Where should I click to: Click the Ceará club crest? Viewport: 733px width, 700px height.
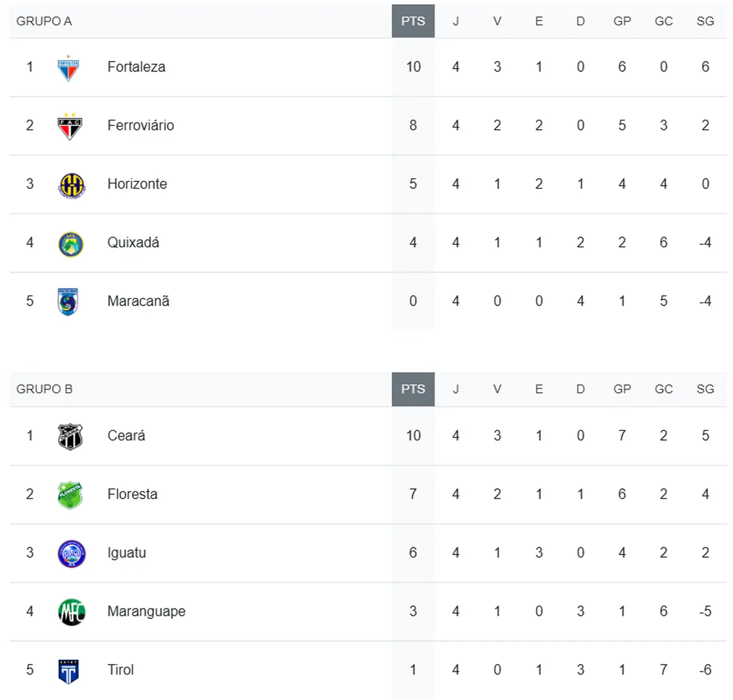tap(70, 437)
